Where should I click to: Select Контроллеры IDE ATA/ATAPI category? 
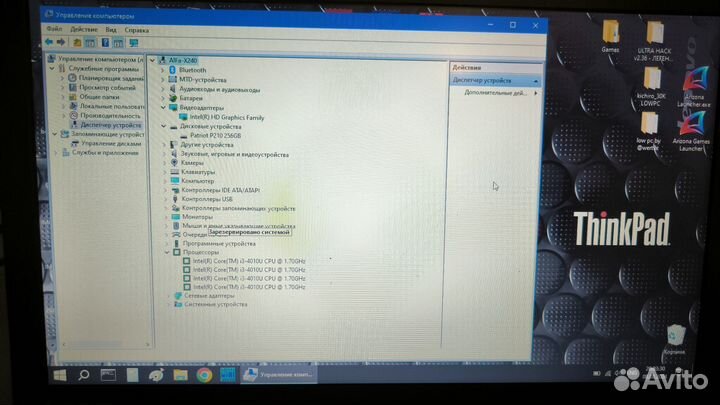coord(220,190)
